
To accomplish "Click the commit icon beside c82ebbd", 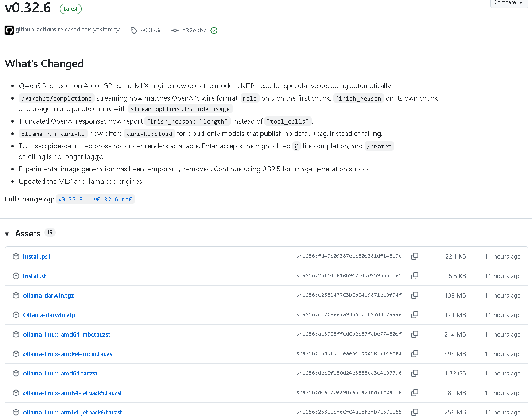I will pyautogui.click(x=175, y=31).
